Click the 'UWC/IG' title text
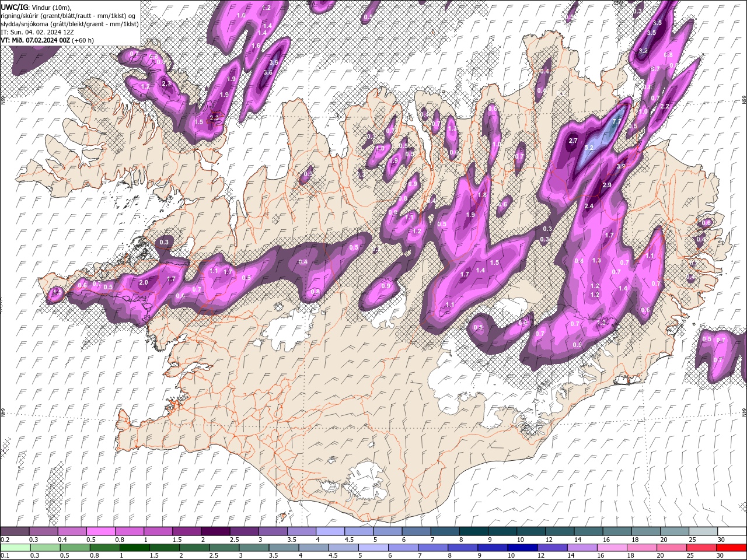The width and height of the screenshot is (747, 560). click(x=14, y=7)
